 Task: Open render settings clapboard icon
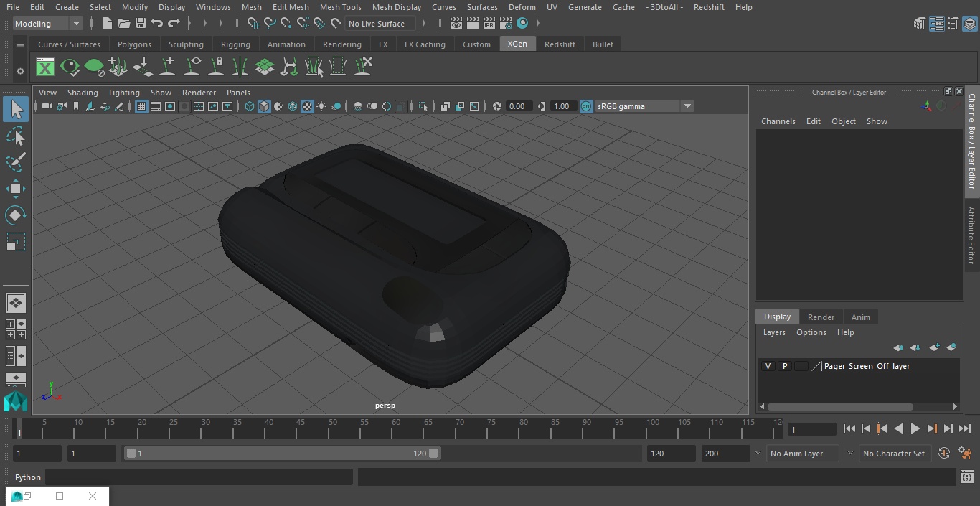[506, 24]
